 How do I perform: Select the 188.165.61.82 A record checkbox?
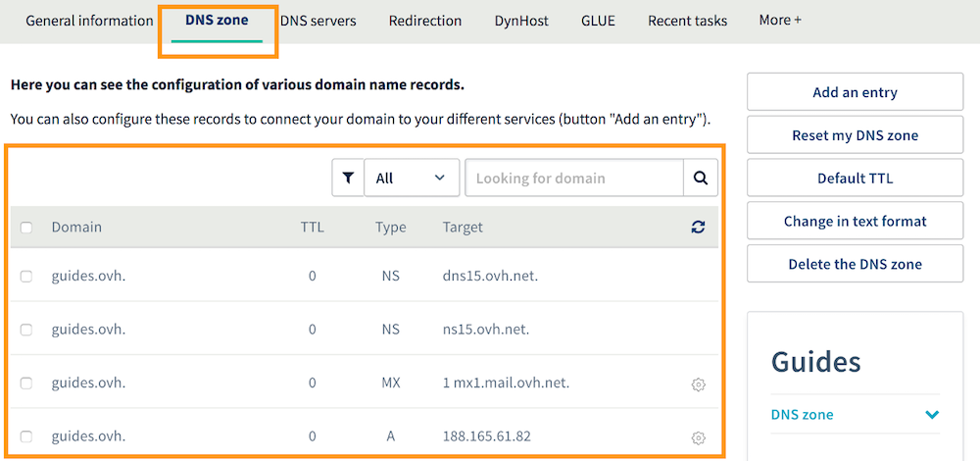[26, 436]
